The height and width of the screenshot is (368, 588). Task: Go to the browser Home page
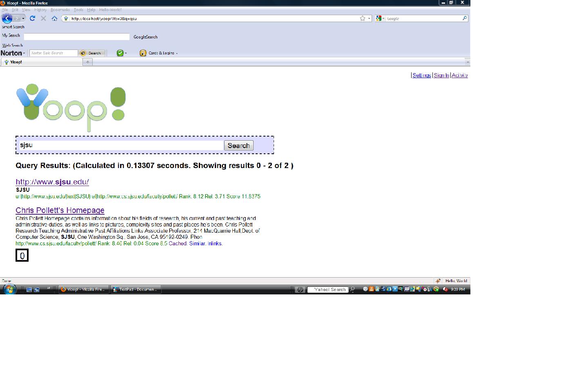[54, 18]
